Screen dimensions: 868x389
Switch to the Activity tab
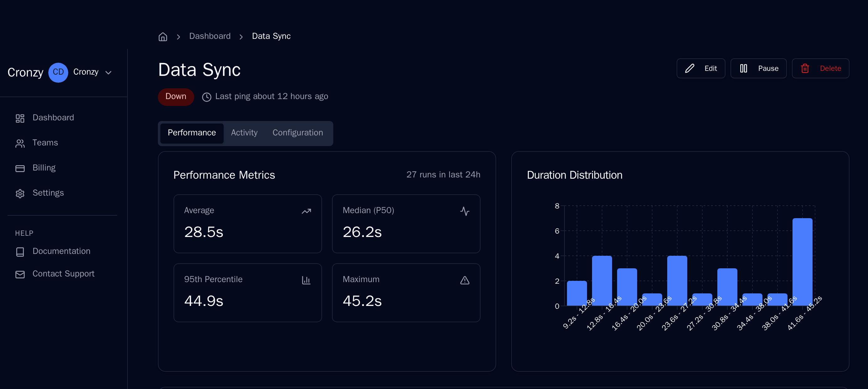(x=244, y=133)
